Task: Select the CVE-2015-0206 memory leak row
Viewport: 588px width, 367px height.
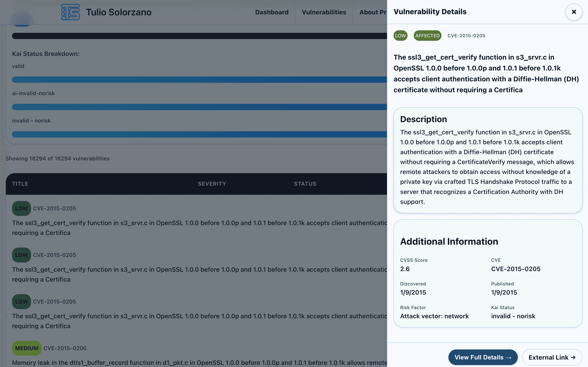Action: [170, 356]
